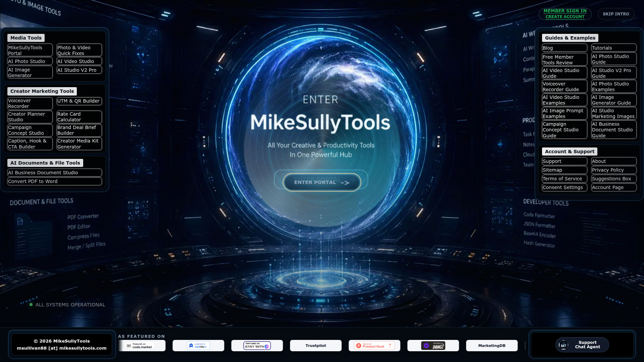The height and width of the screenshot is (362, 644).
Task: Open AI Studio V2 Pro Guide
Action: coord(614,73)
